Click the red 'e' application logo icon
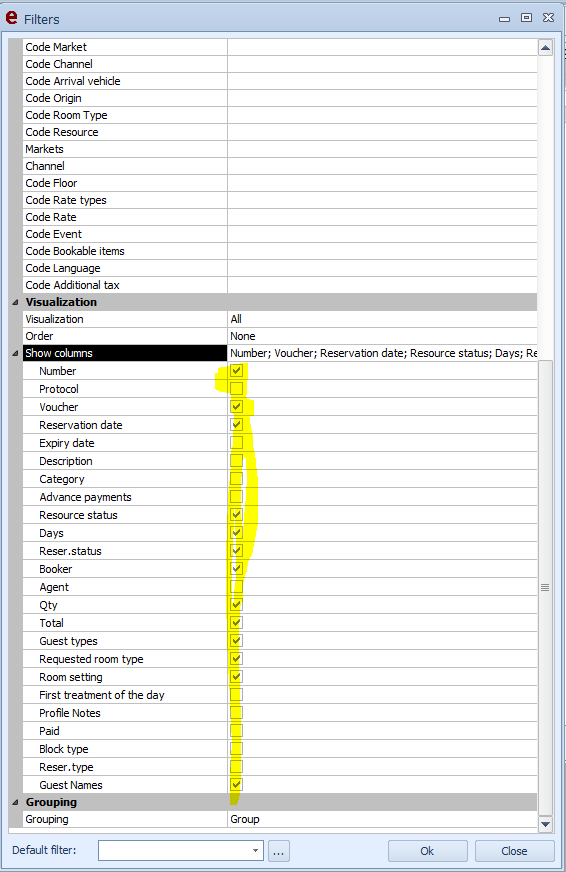The image size is (566, 872). 11,18
